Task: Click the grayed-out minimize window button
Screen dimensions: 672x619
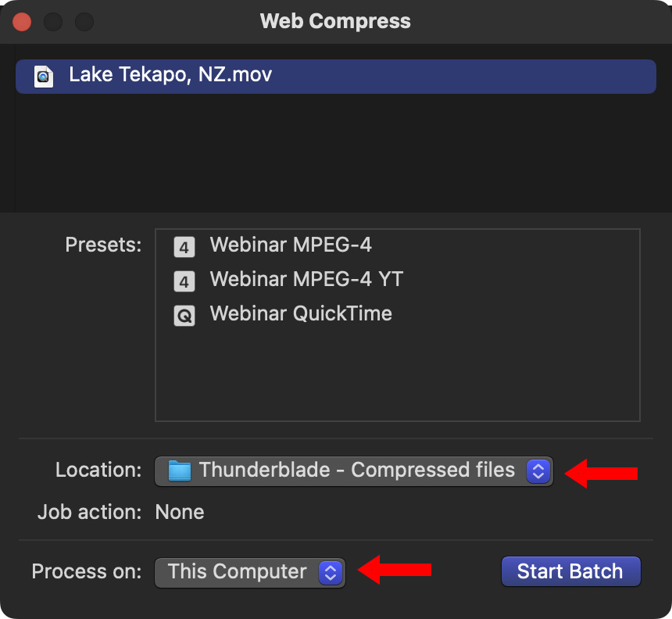Action: (53, 21)
